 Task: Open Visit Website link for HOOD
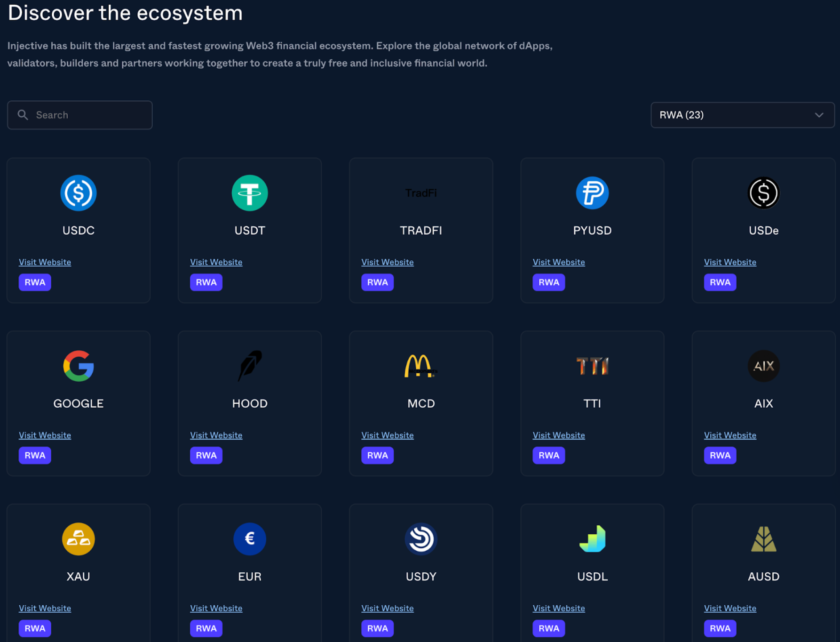pyautogui.click(x=216, y=435)
